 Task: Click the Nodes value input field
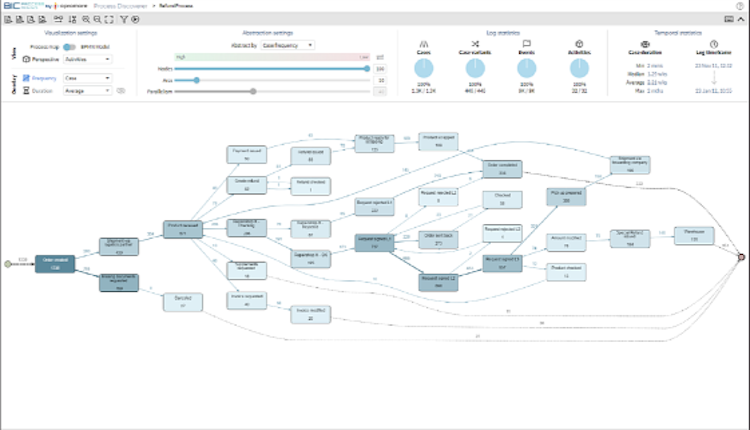pyautogui.click(x=380, y=68)
